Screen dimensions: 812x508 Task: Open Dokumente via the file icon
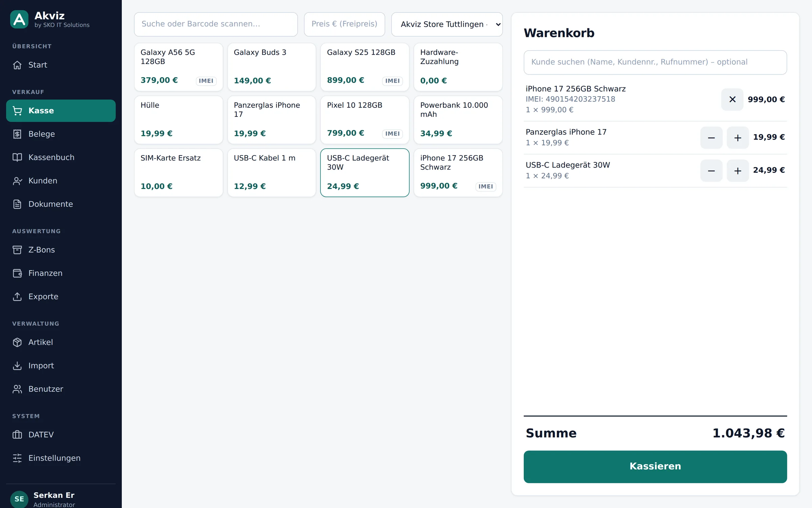[x=17, y=204]
